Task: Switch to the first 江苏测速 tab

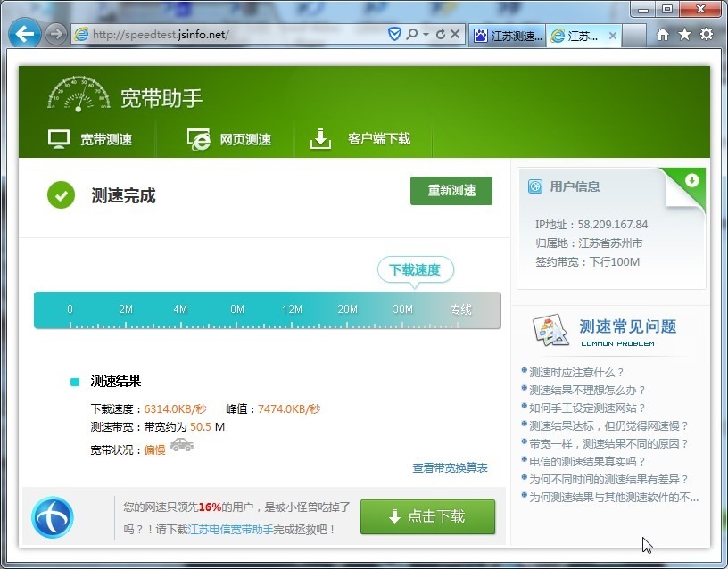Action: [508, 36]
